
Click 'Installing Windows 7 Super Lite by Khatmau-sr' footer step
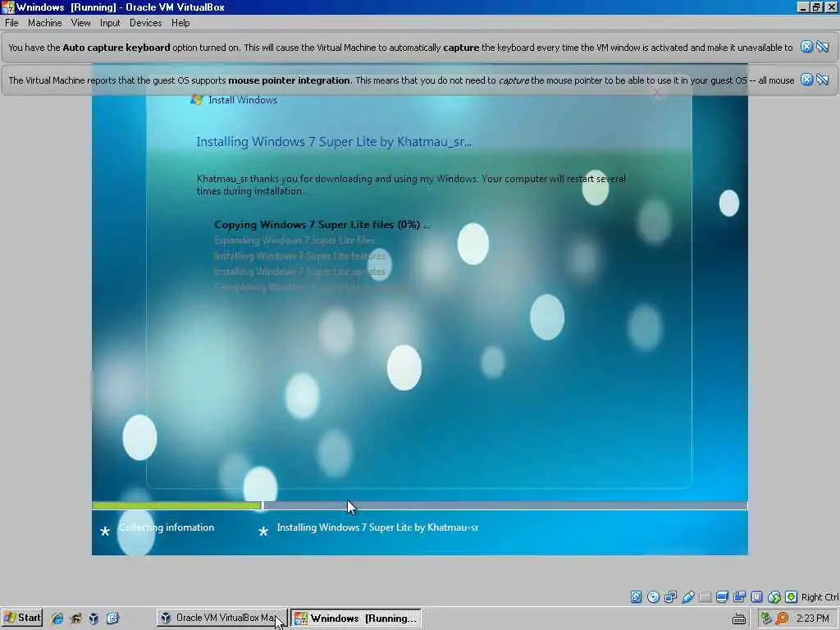coord(377,527)
